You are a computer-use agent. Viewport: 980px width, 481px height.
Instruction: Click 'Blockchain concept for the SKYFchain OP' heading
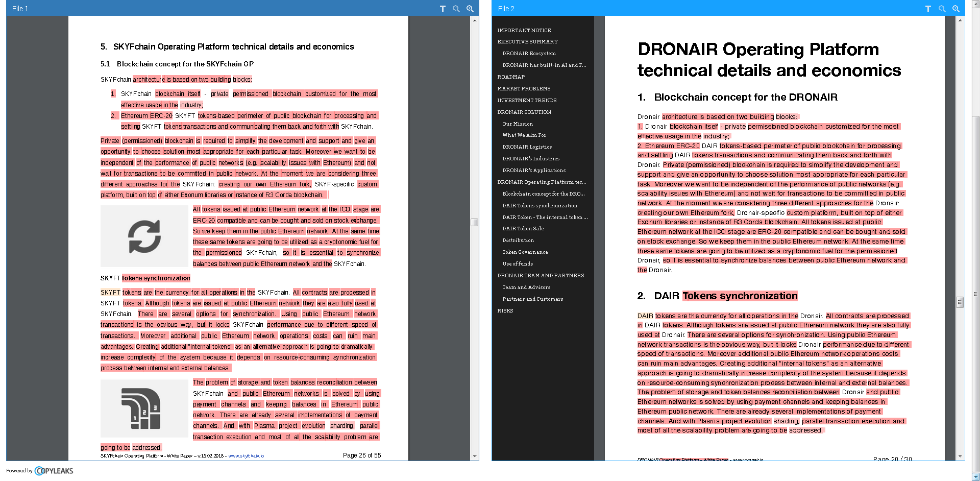(185, 64)
